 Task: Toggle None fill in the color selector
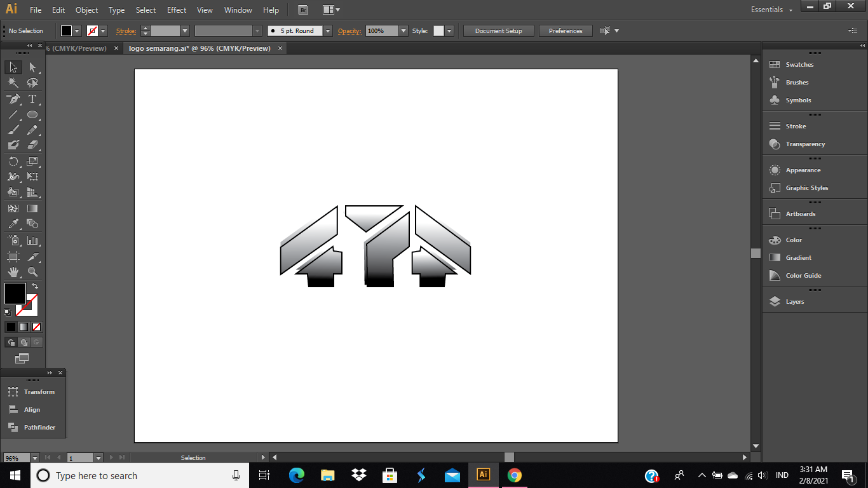36,327
